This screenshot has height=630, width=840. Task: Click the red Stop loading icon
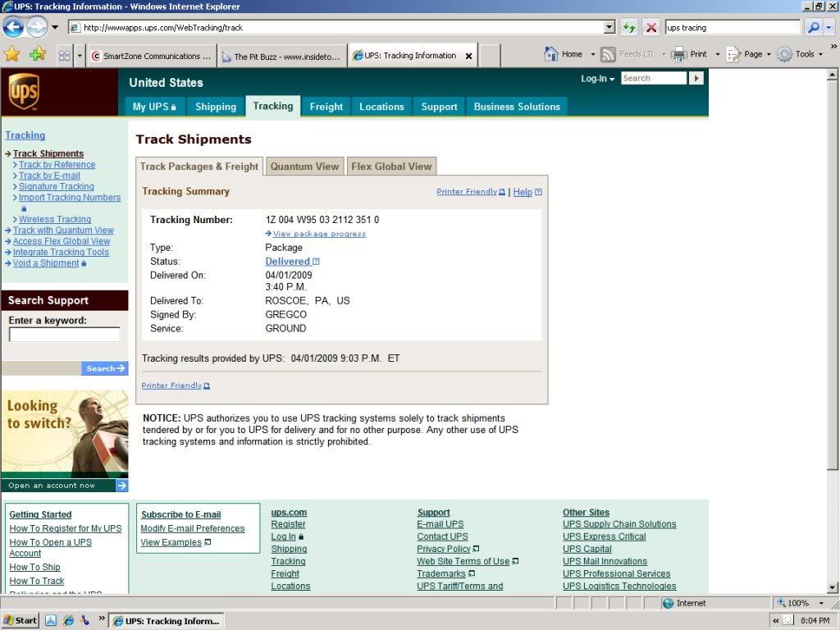651,27
